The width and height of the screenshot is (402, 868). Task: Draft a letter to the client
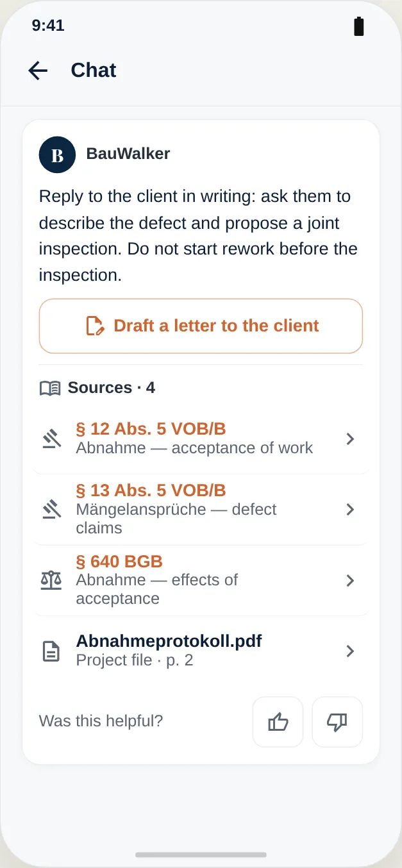(x=201, y=326)
